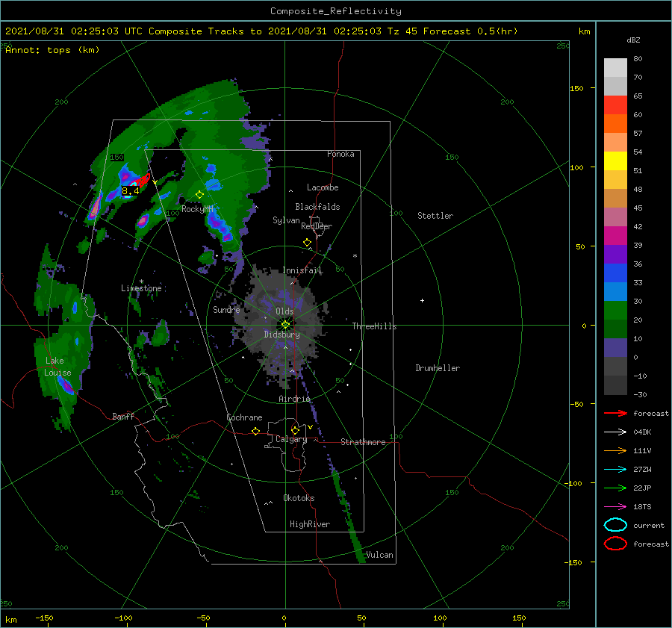Click the ThreeHills town label
This screenshot has height=628, width=672.
tap(374, 326)
